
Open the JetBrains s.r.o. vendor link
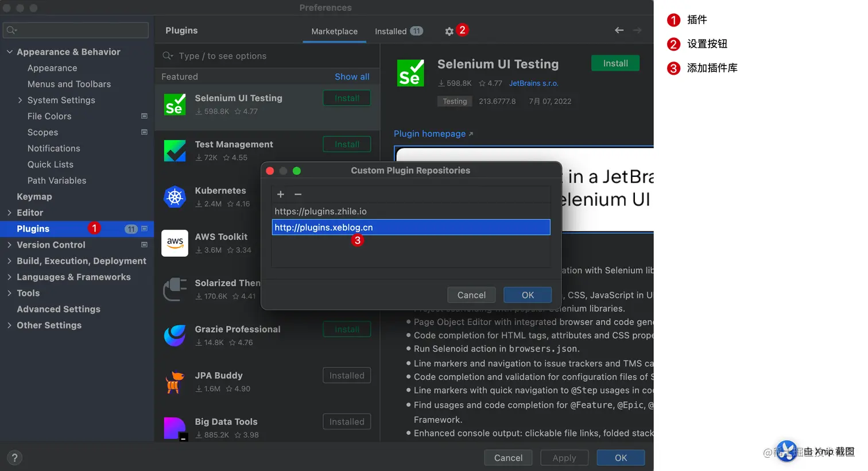point(533,83)
